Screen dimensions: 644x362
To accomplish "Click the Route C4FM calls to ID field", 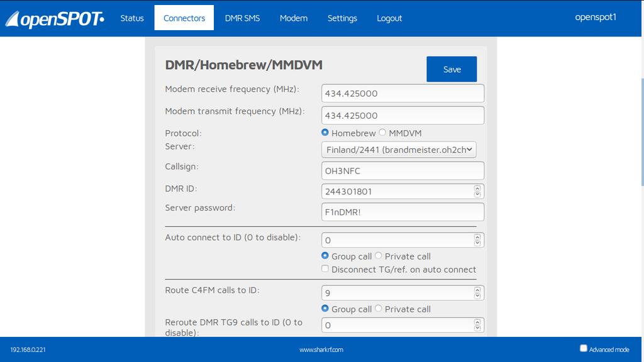I will click(402, 293).
